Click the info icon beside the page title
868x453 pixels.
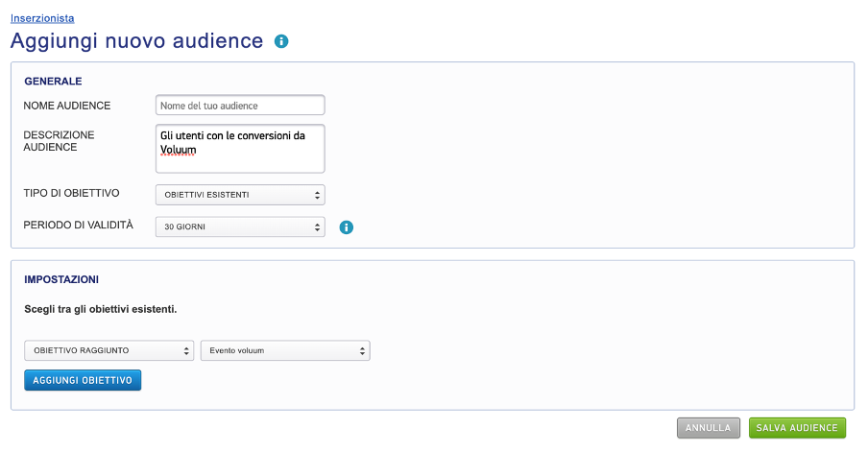click(281, 41)
